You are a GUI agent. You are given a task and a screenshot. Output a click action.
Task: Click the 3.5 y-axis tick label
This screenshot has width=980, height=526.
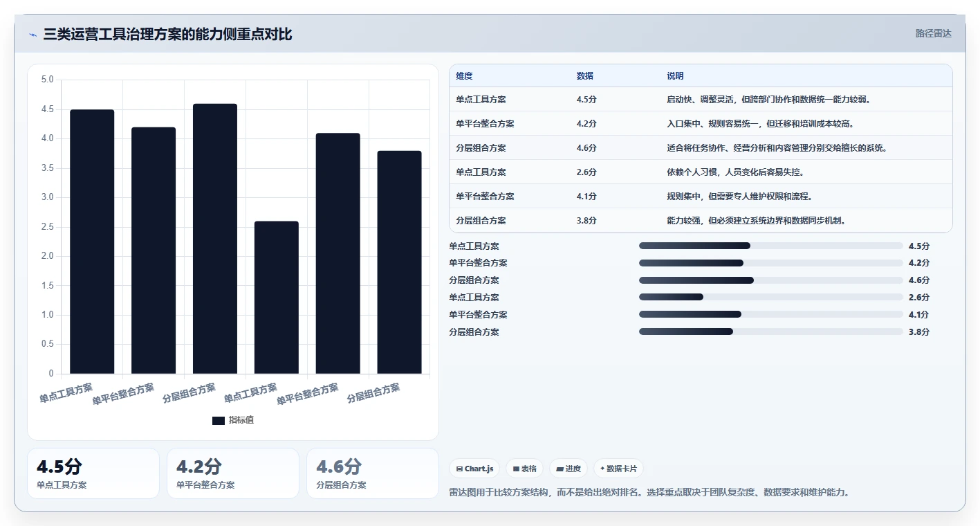tap(47, 168)
